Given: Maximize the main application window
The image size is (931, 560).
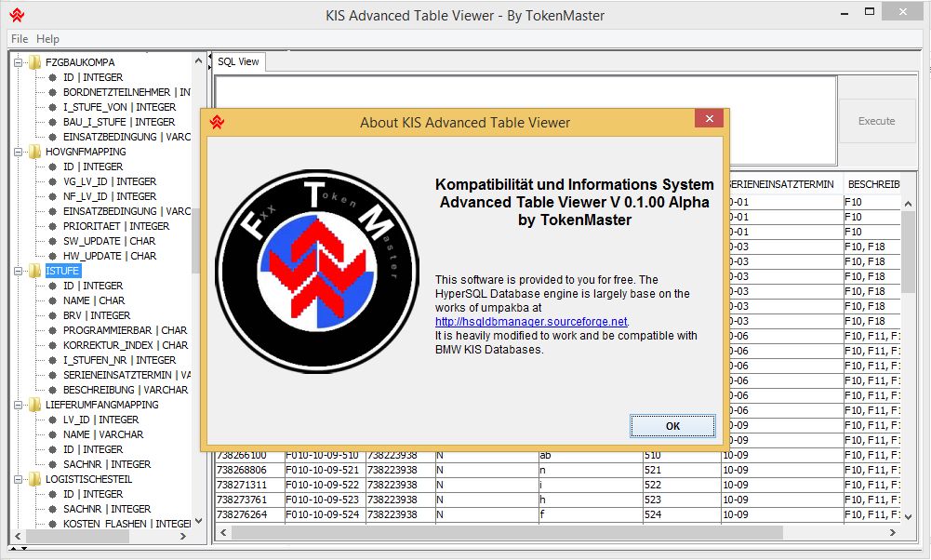Looking at the screenshot, I should tap(870, 12).
